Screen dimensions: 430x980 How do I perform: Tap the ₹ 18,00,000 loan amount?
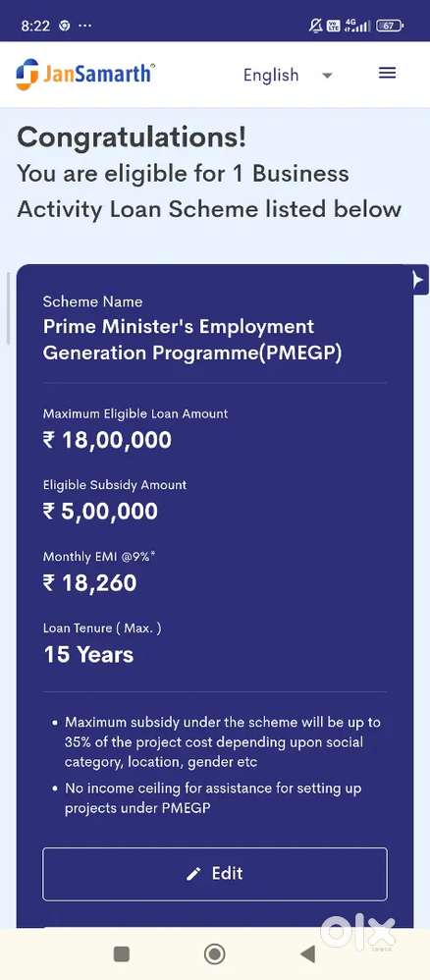[x=107, y=440]
